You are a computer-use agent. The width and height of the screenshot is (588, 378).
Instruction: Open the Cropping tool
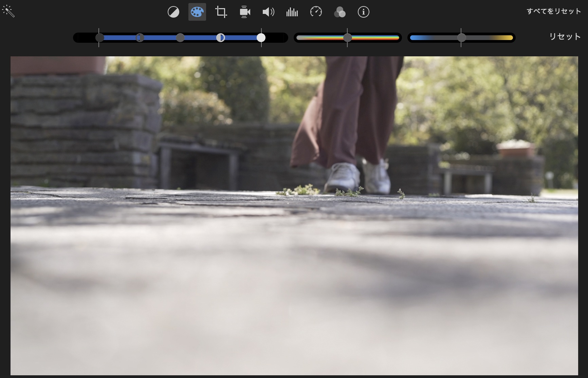click(221, 12)
